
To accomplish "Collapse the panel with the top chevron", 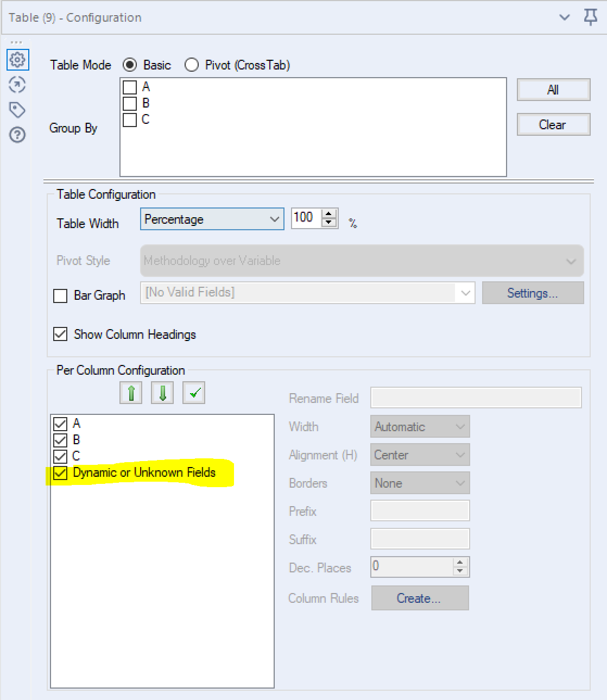I will click(x=564, y=17).
